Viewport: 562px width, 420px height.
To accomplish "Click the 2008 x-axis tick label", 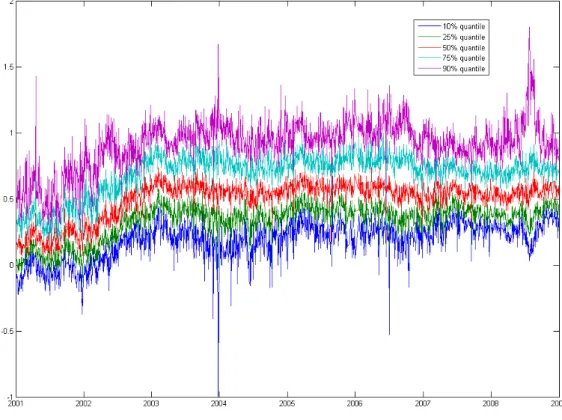I will (490, 404).
